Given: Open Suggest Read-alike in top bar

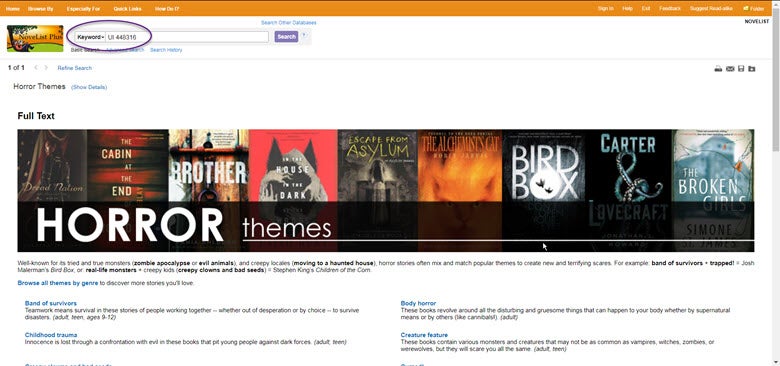Looking at the screenshot, I should pyautogui.click(x=711, y=8).
